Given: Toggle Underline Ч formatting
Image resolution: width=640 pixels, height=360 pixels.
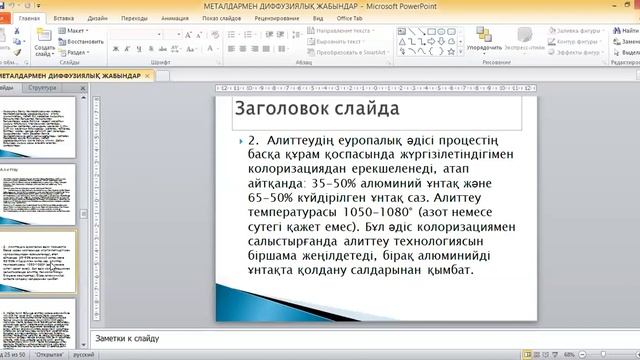Looking at the screenshot, I should (139, 49).
